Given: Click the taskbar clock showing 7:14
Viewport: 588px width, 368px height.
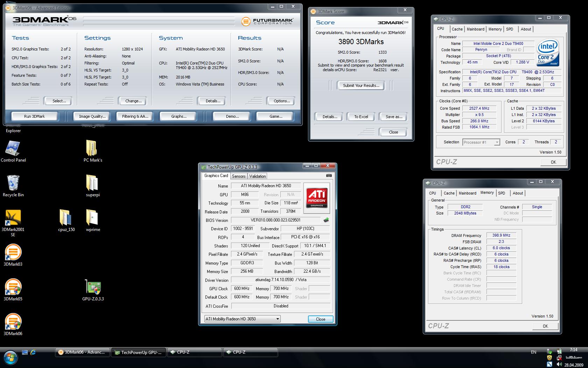Looking at the screenshot, I should [x=573, y=350].
